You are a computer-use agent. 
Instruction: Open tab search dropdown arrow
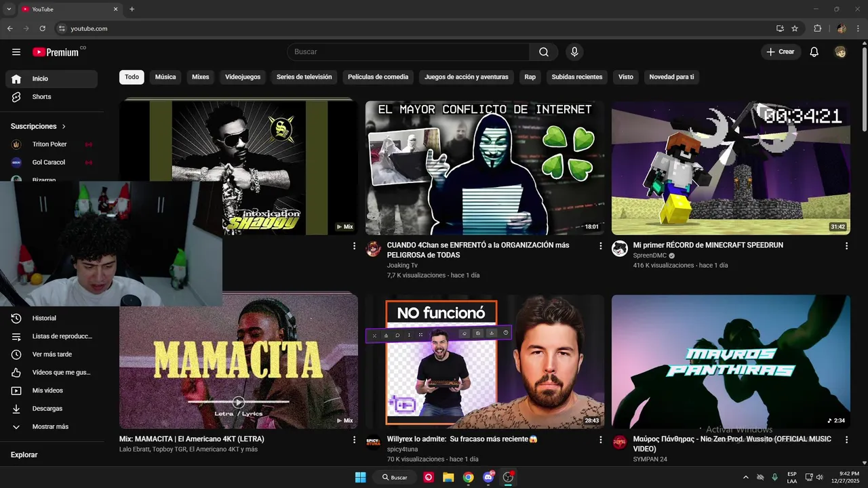9,9
